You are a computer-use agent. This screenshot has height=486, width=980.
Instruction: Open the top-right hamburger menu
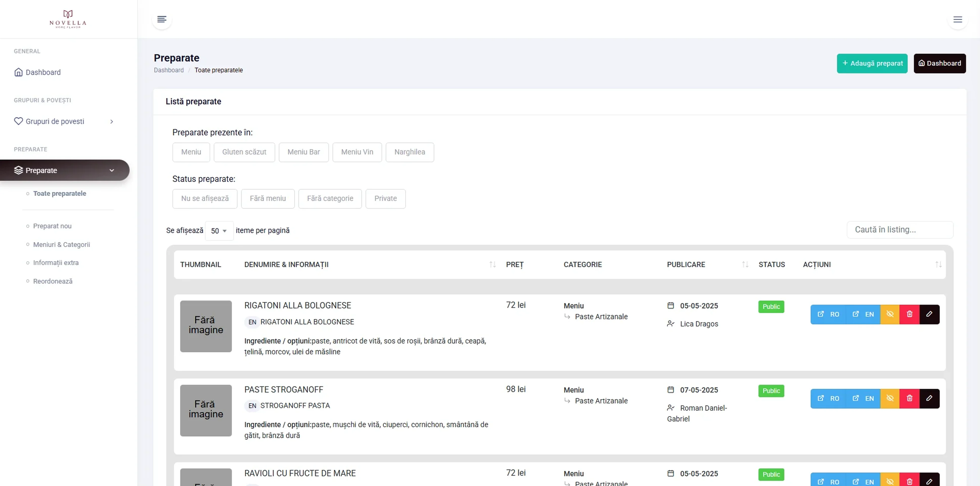point(957,19)
